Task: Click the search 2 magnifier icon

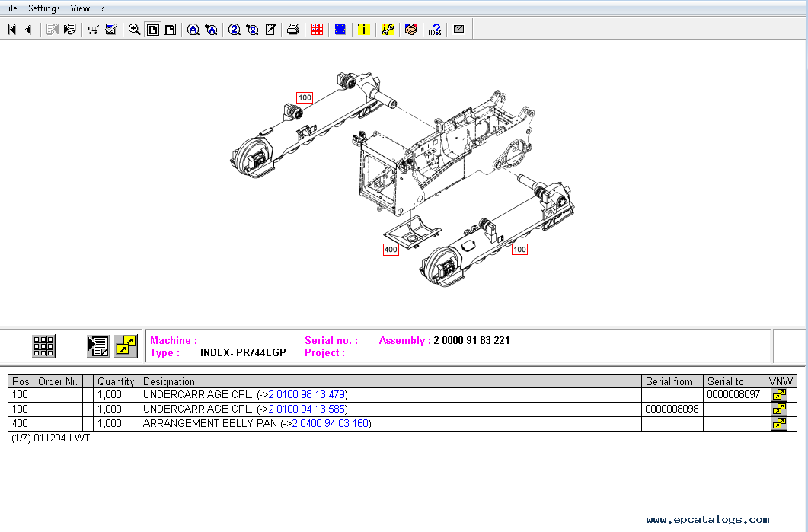Action: pos(235,30)
